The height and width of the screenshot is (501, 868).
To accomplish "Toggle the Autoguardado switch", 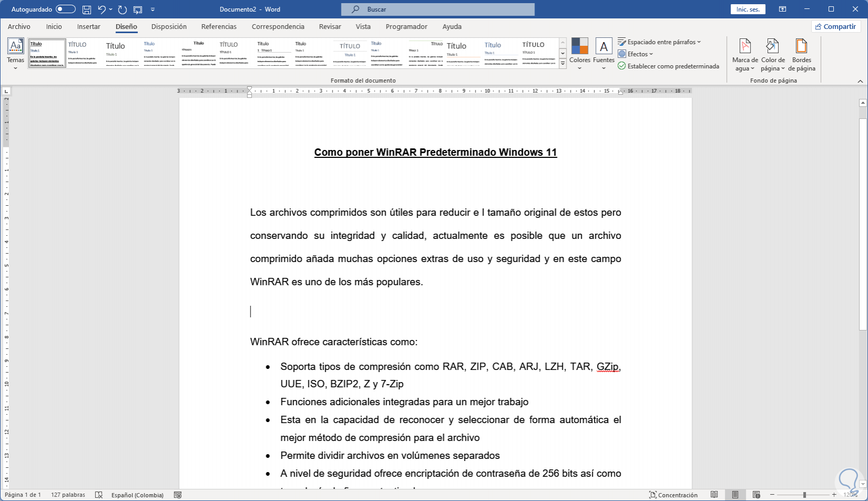I will point(66,9).
